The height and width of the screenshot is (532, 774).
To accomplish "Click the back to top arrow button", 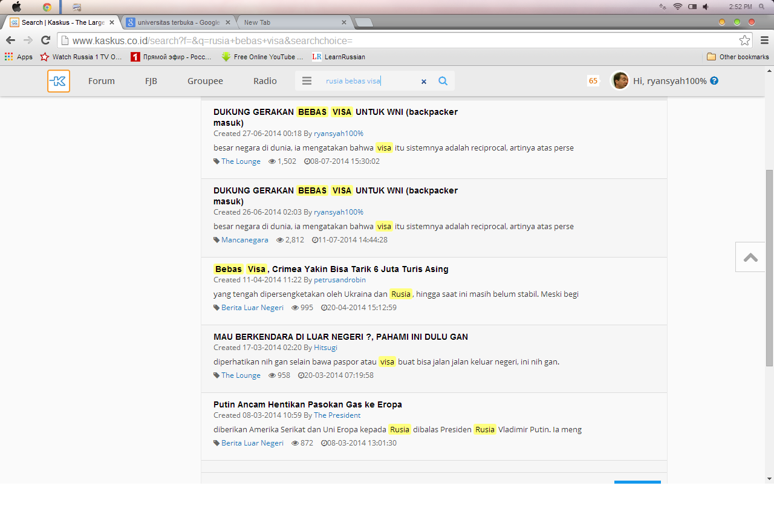I will pyautogui.click(x=750, y=257).
